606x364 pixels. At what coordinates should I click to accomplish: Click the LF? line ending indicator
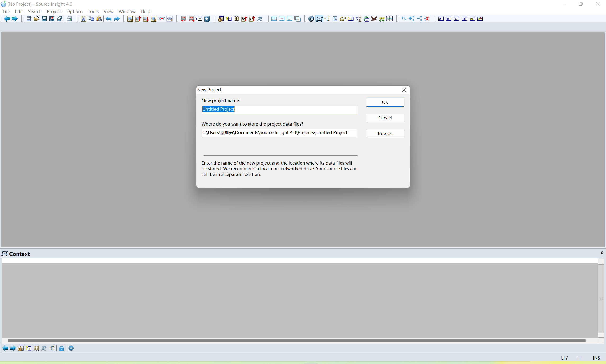[x=565, y=358]
